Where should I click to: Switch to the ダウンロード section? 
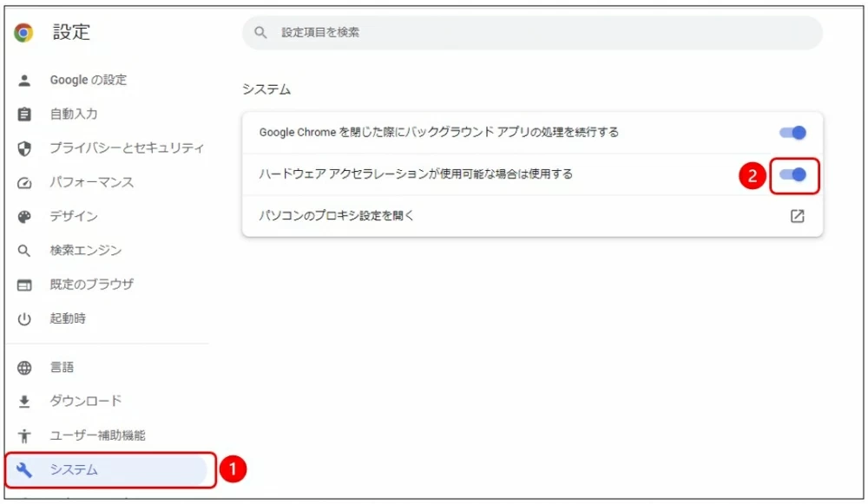pos(87,401)
